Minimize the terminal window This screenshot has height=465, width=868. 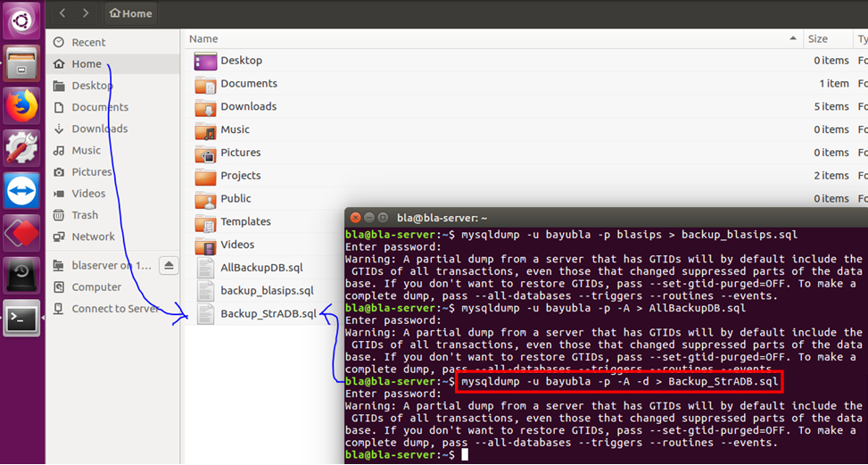point(368,218)
